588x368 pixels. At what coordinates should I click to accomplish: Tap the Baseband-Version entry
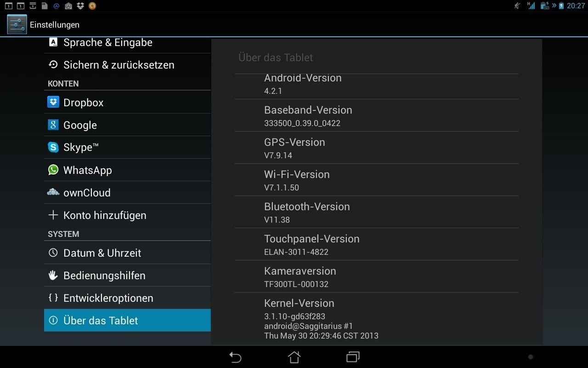click(x=377, y=115)
